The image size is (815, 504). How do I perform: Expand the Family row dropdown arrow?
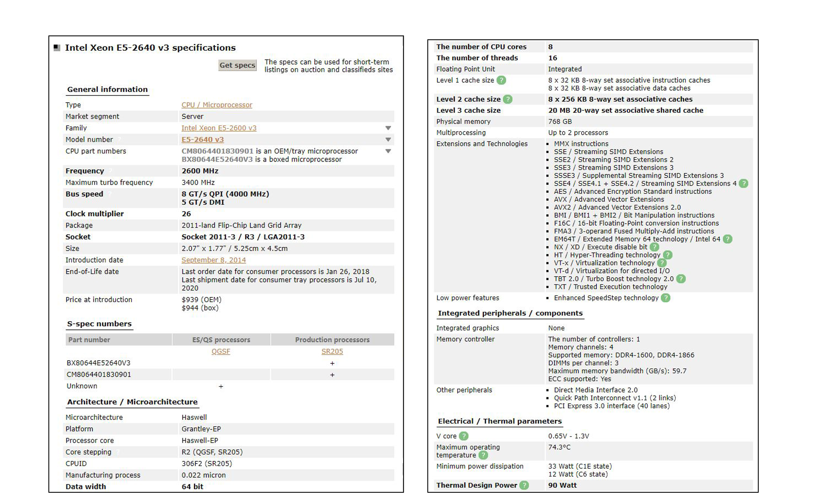pos(388,128)
